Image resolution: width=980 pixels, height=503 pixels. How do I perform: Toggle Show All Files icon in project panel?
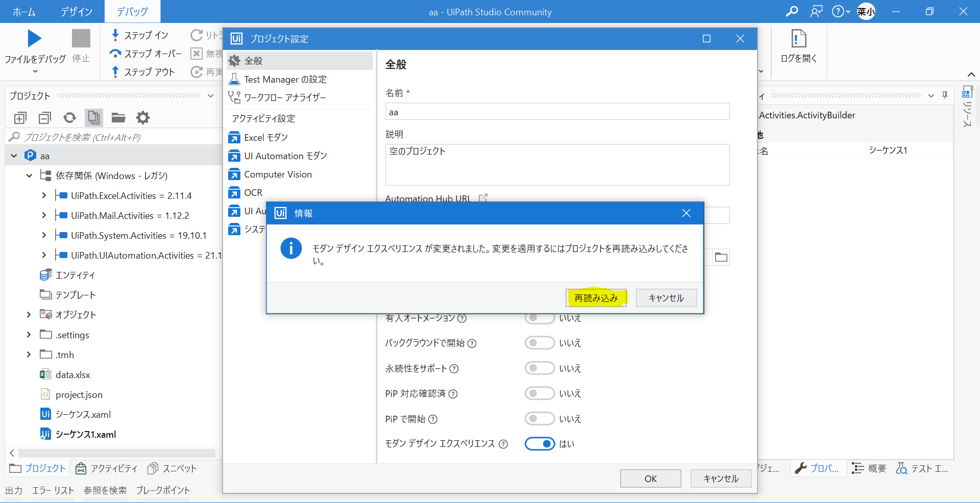[x=94, y=118]
